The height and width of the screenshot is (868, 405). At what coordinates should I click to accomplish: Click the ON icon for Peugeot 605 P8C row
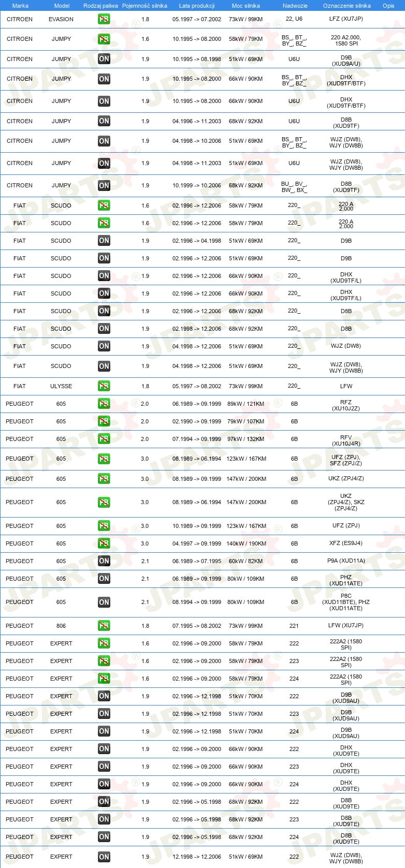[104, 602]
